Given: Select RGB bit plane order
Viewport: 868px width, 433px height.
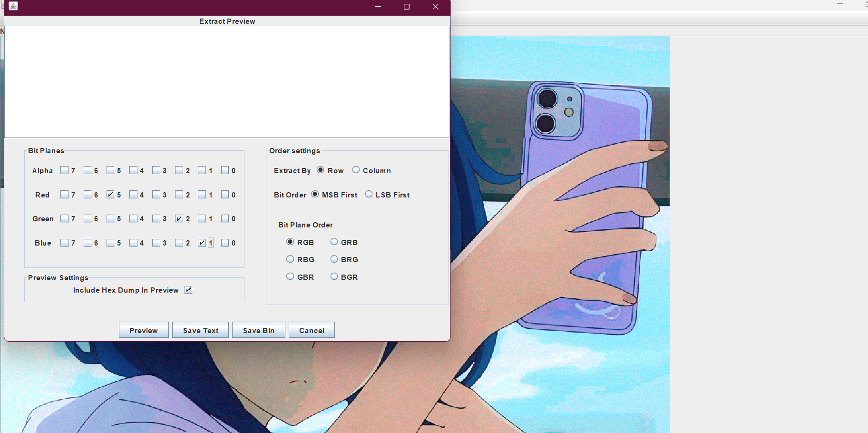Looking at the screenshot, I should pyautogui.click(x=290, y=242).
